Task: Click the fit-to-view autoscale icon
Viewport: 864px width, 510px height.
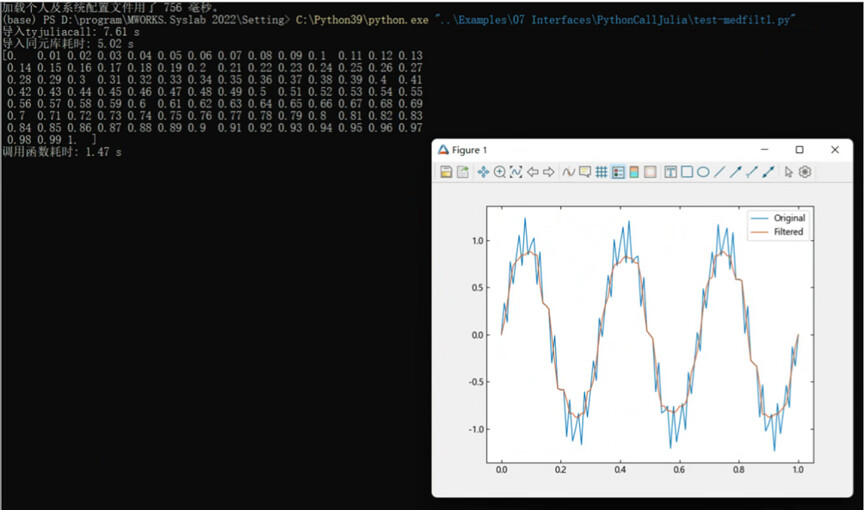Action: coord(516,172)
